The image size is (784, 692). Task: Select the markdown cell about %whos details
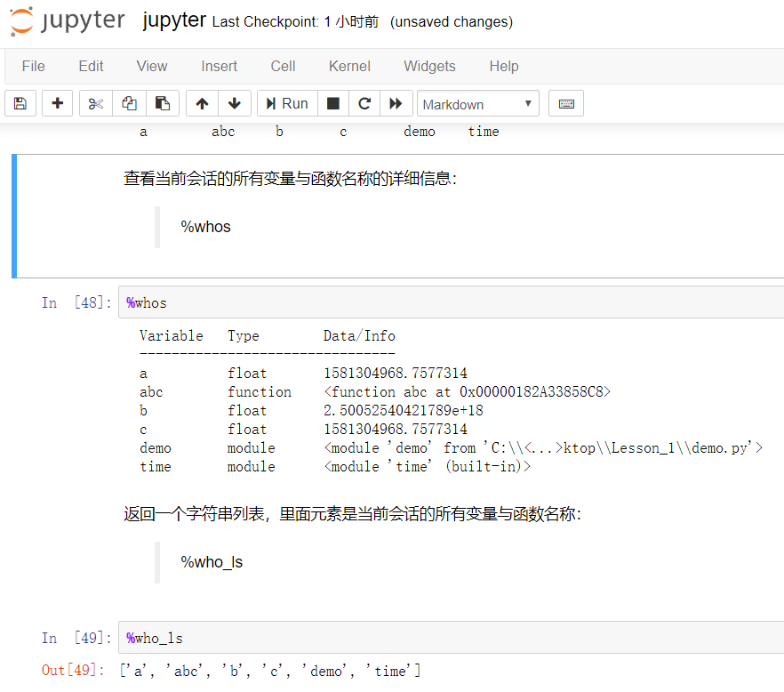(x=400, y=215)
